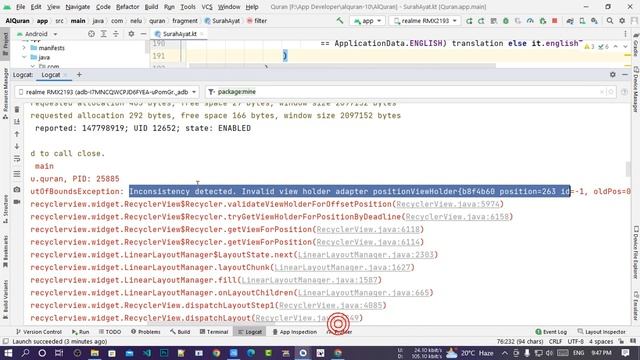The width and height of the screenshot is (640, 360).
Task: Open the Navigate menu
Action: pyautogui.click(x=77, y=7)
